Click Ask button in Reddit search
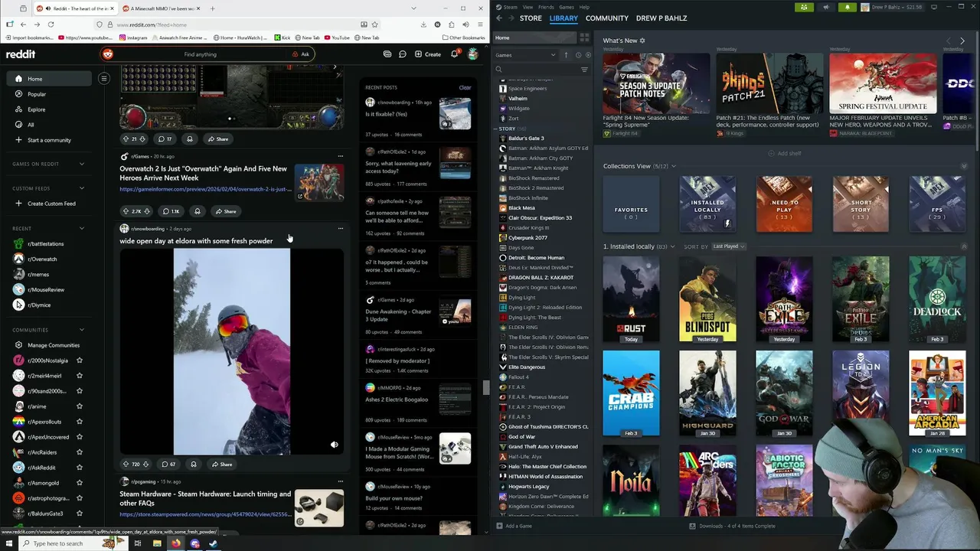 [301, 54]
